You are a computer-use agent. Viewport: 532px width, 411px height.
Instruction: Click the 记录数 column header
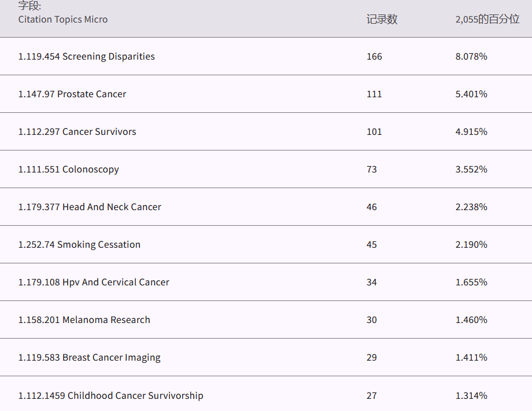click(382, 19)
